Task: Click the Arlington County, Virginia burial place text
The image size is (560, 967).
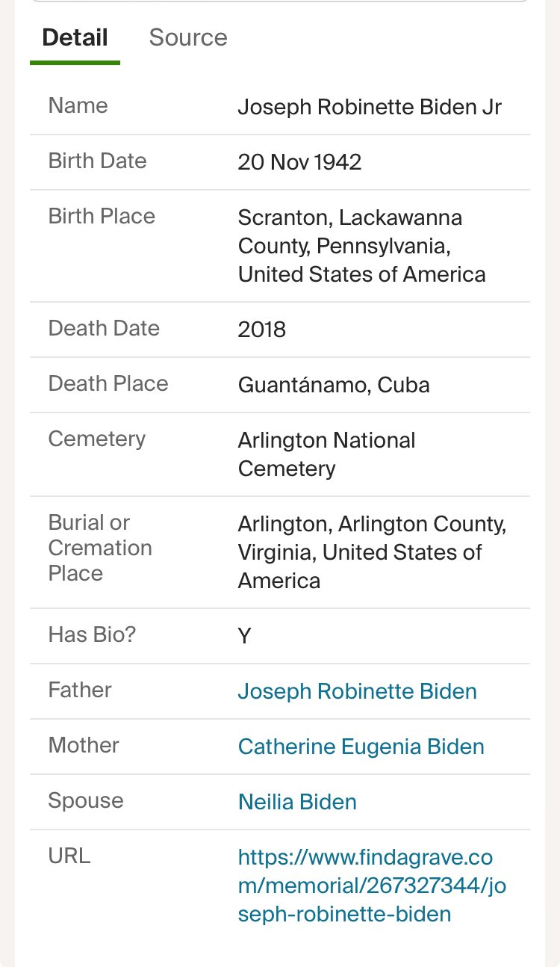Action: (371, 552)
